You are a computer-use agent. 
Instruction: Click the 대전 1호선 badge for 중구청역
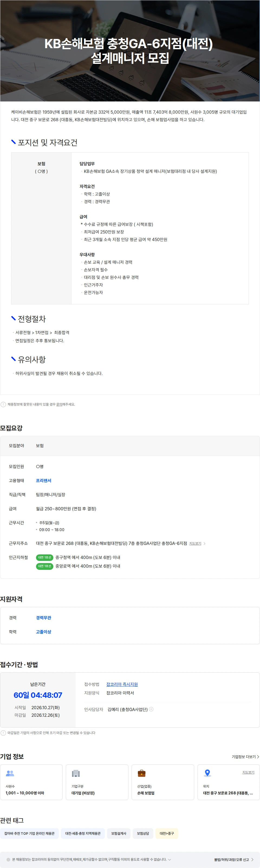click(x=44, y=557)
